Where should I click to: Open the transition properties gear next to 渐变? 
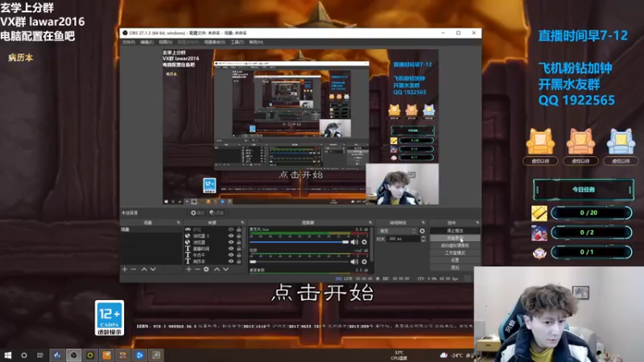[x=422, y=231]
